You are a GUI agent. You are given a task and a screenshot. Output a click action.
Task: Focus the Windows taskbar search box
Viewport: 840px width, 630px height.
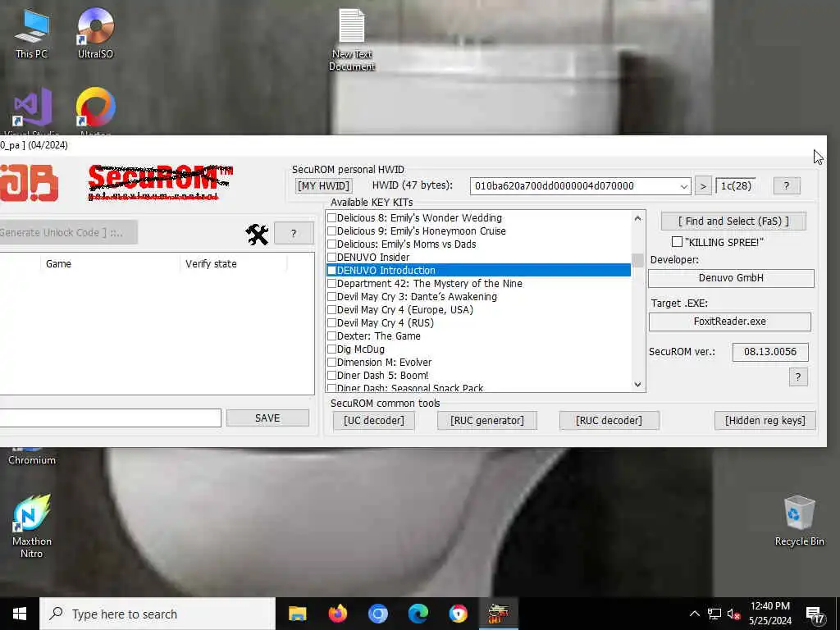(157, 614)
